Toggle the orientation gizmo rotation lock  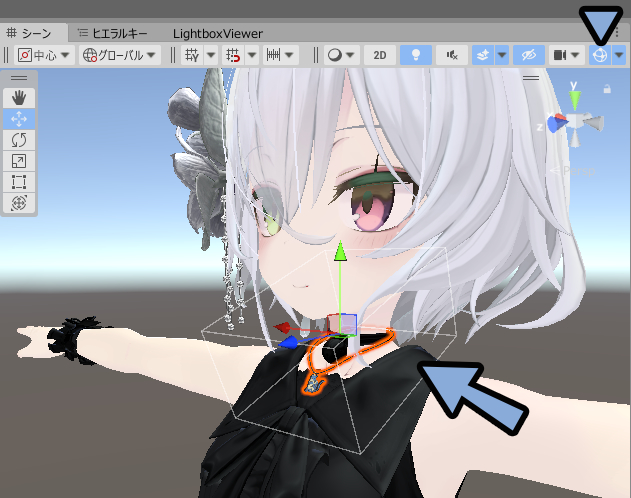coord(607,88)
